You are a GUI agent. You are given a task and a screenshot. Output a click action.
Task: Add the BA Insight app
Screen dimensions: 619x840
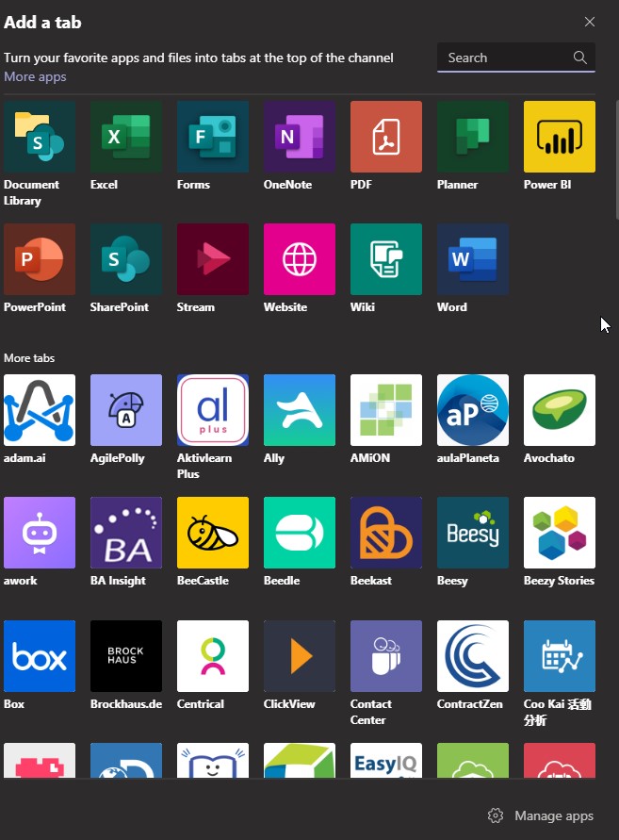tap(126, 533)
